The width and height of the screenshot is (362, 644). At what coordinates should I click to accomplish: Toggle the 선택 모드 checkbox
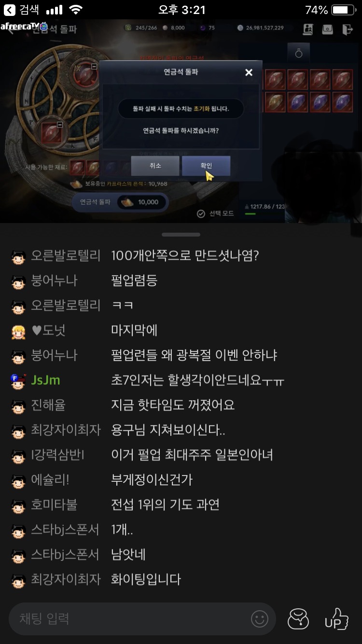201,214
